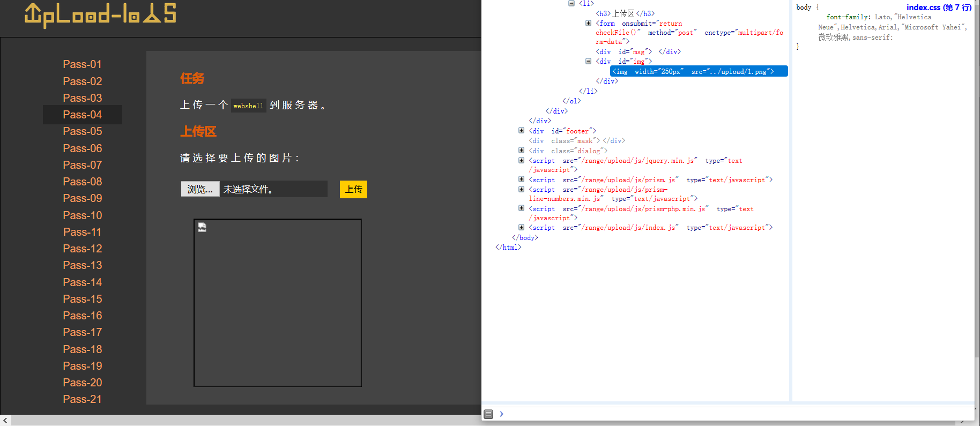
Task: Go to Pass-12 level
Action: click(x=83, y=249)
